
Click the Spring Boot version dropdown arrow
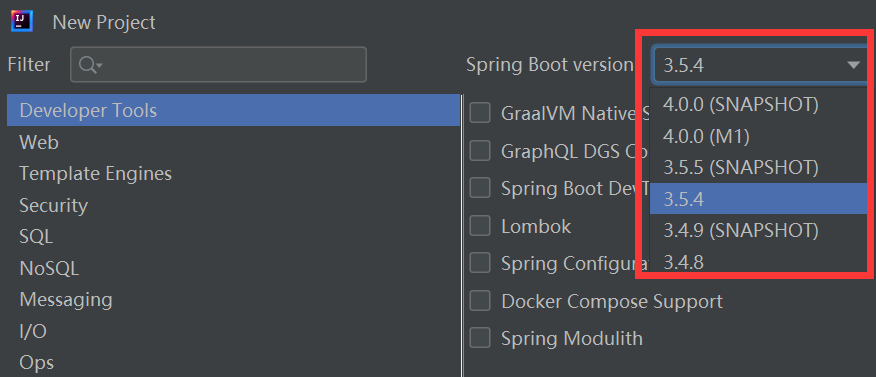[x=853, y=65]
